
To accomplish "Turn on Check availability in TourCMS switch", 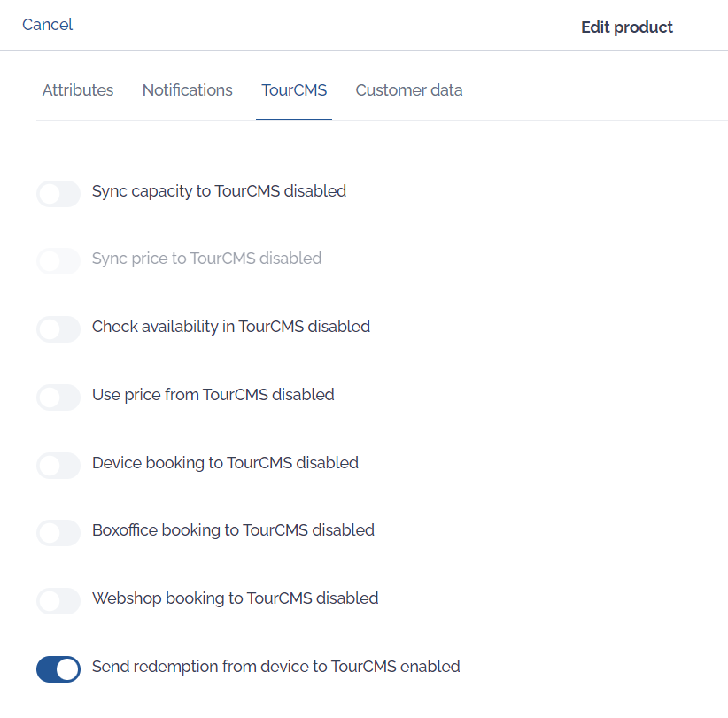I will pyautogui.click(x=58, y=329).
